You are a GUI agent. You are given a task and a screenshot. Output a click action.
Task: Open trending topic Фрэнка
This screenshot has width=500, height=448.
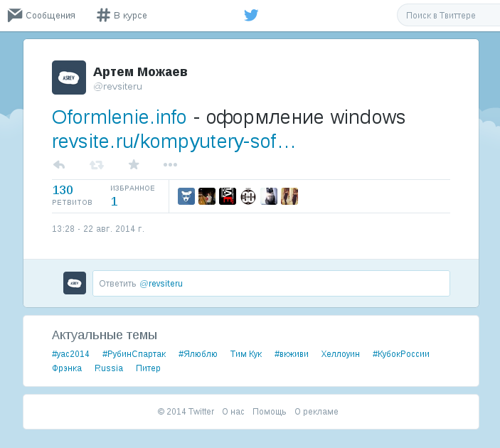coord(67,368)
